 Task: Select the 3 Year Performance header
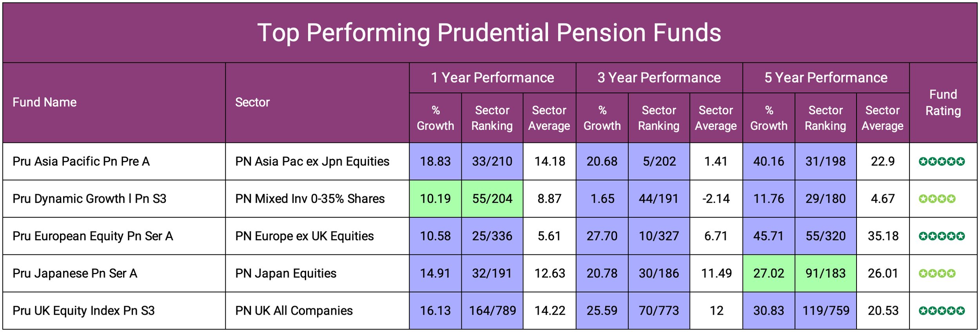[659, 78]
